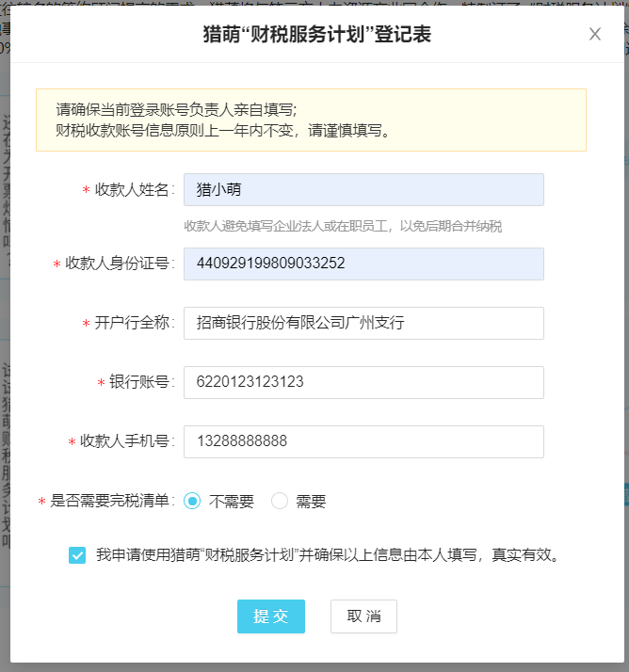Image resolution: width=629 pixels, height=672 pixels.
Task: Click the 银行账号 input field
Action: 363,382
